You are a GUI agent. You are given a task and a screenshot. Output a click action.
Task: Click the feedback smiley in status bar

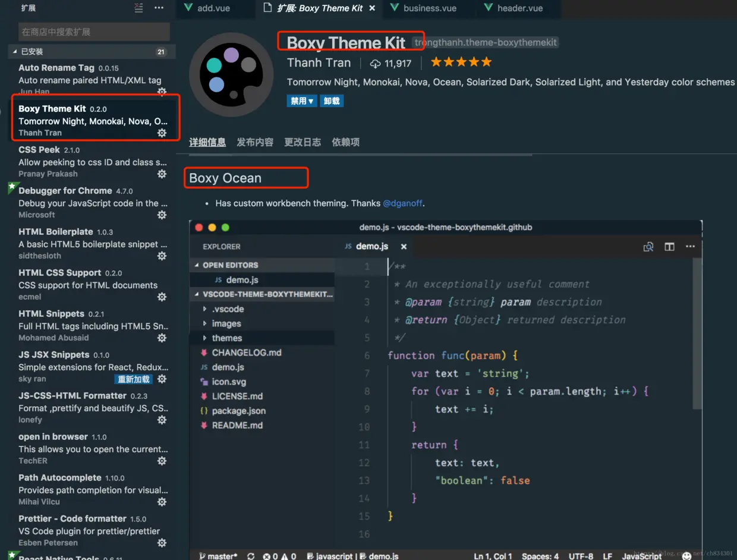point(687,556)
